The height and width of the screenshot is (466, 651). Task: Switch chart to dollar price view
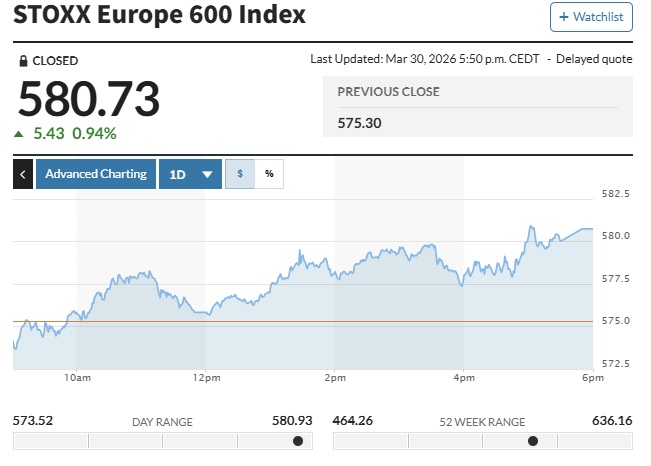[x=240, y=174]
